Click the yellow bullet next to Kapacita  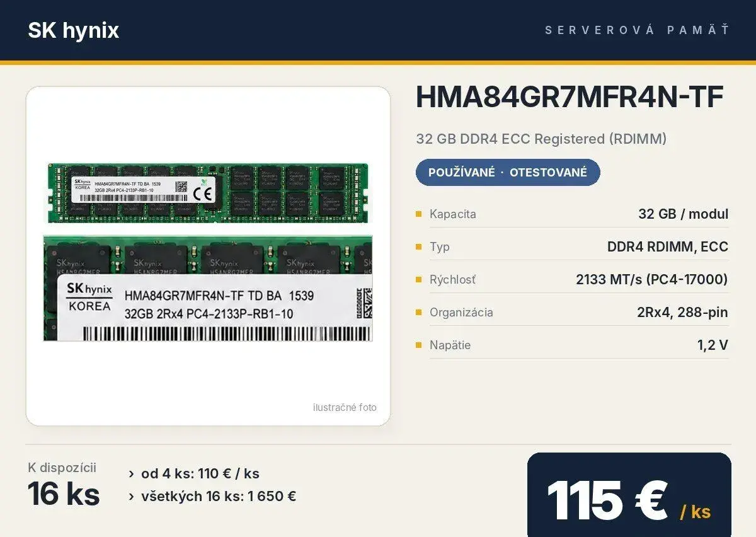point(418,214)
